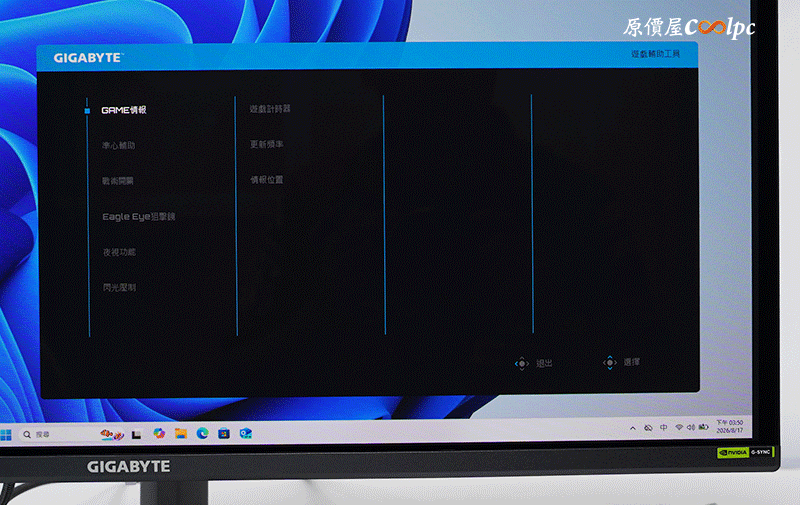
Task: Click the 遊戲輔助工具 OSD title text
Action: (655, 54)
